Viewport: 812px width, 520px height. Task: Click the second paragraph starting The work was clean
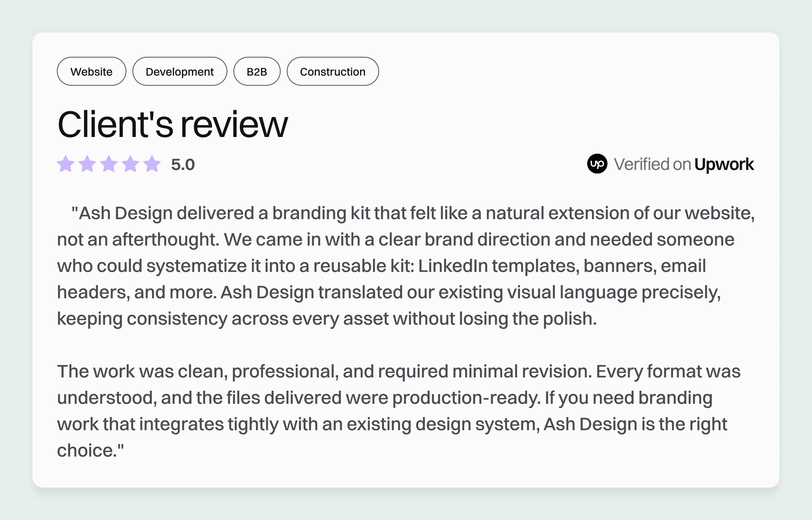pos(399,411)
